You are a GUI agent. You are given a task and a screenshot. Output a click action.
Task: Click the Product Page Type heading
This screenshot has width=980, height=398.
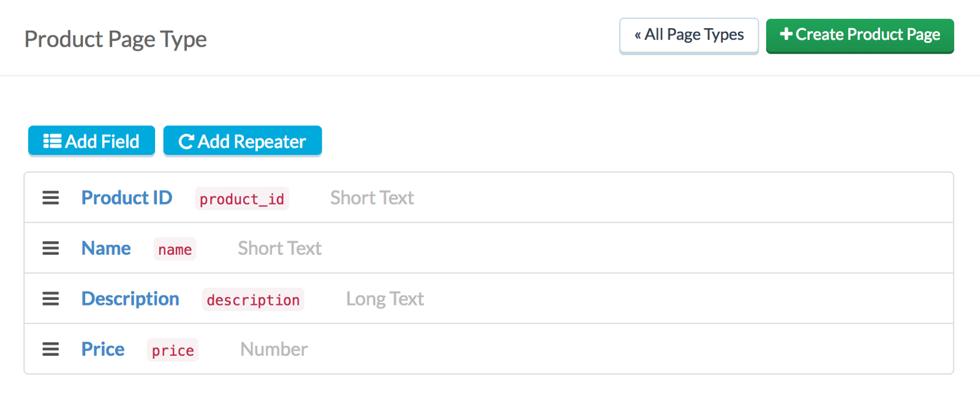pyautogui.click(x=116, y=39)
